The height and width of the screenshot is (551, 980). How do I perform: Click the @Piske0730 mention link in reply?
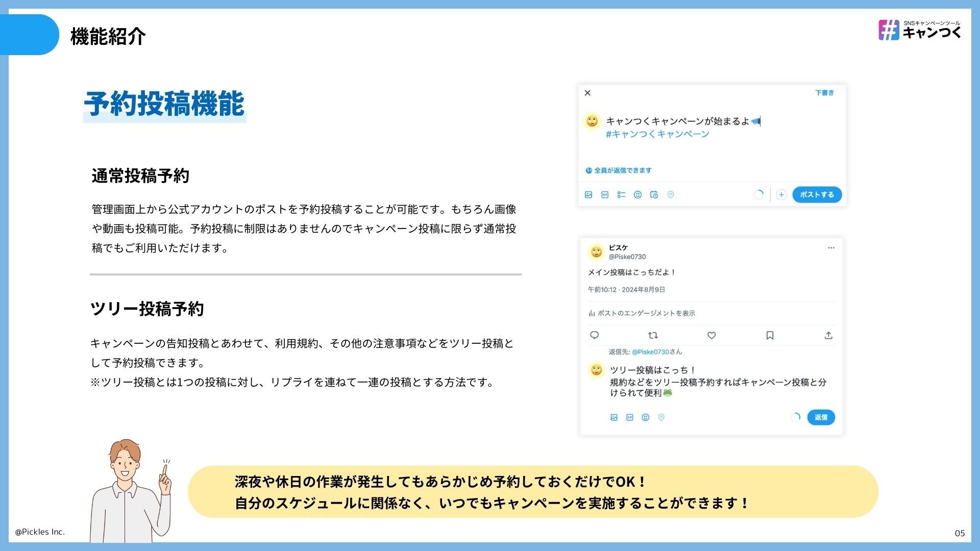pyautogui.click(x=650, y=352)
